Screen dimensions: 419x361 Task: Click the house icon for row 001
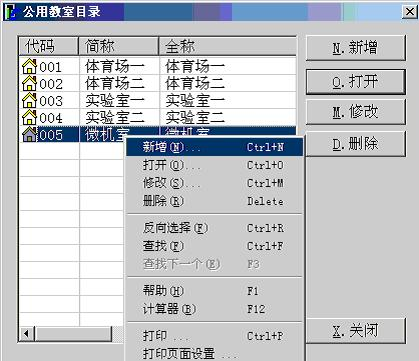point(29,66)
